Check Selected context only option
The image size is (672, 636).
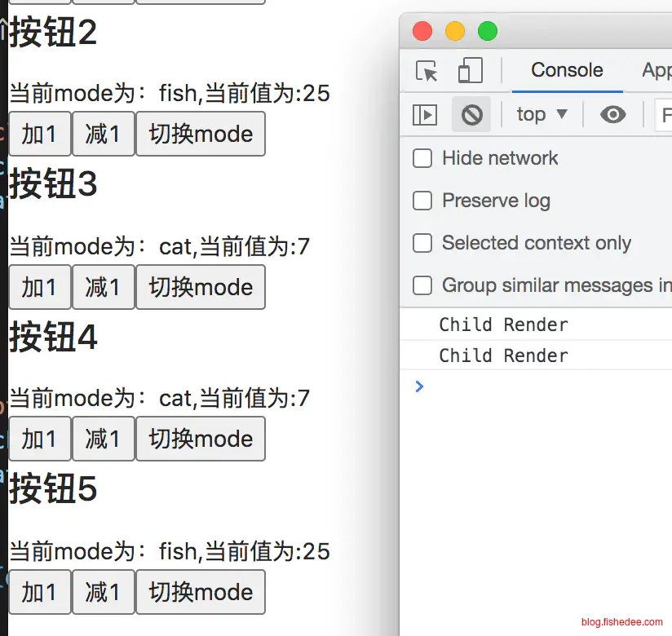(422, 243)
